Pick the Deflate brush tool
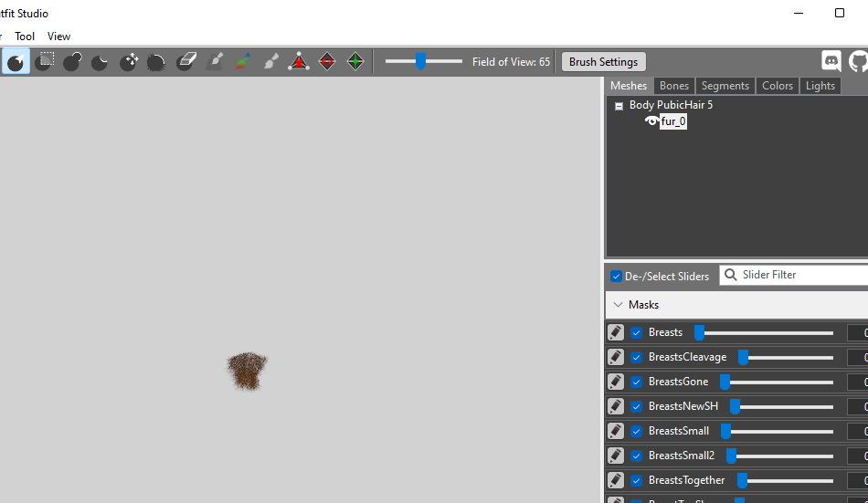Viewport: 868px width, 503px height. click(x=101, y=61)
